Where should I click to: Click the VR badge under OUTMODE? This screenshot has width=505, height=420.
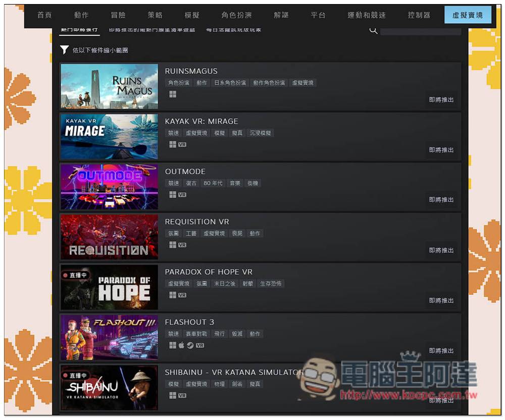pos(181,195)
